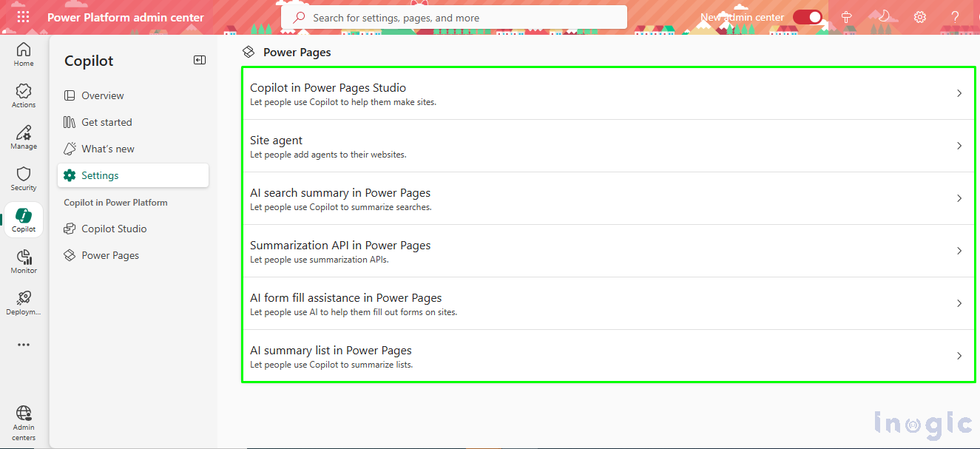Screen dimensions: 980x449
Task: Go to Home in the left rail
Action: click(x=24, y=55)
